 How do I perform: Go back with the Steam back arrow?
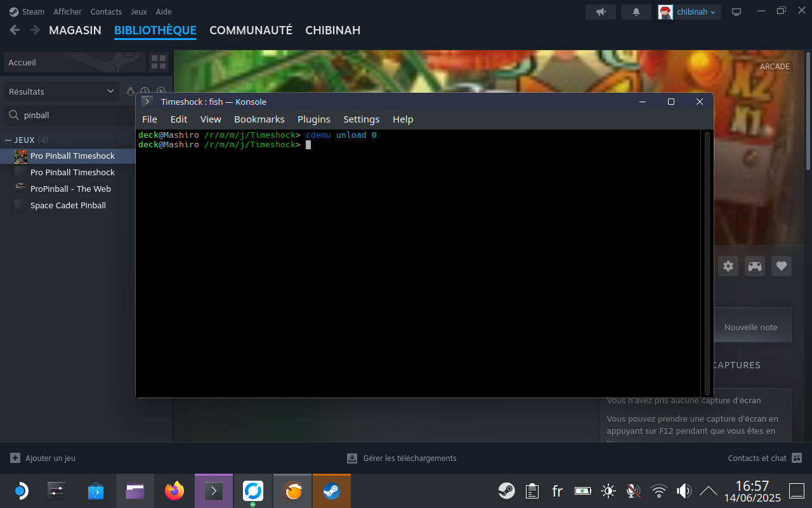[x=15, y=30]
